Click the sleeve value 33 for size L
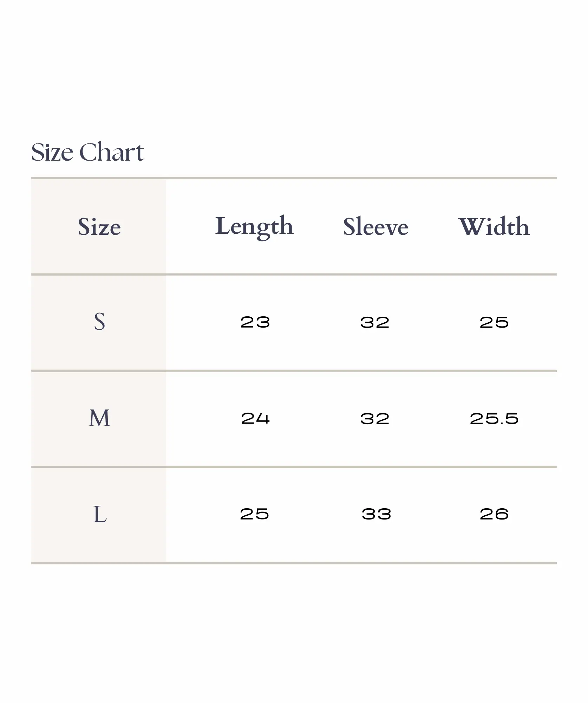Image resolution: width=588 pixels, height=703 pixels. tap(376, 514)
